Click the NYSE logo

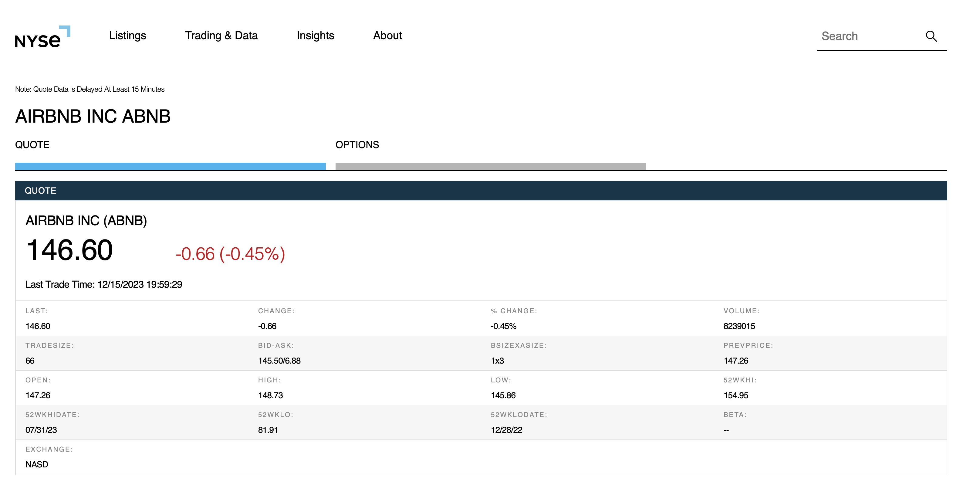tap(42, 37)
